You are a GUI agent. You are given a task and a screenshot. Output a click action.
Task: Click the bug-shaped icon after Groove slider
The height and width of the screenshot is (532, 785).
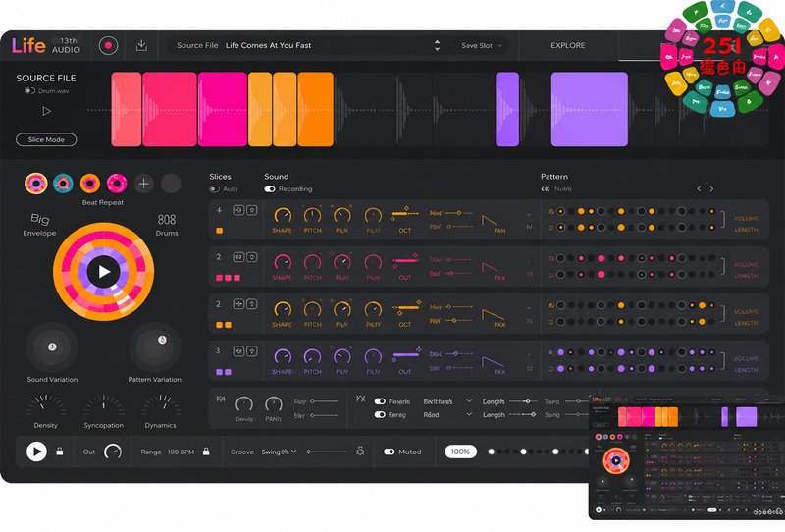[360, 452]
